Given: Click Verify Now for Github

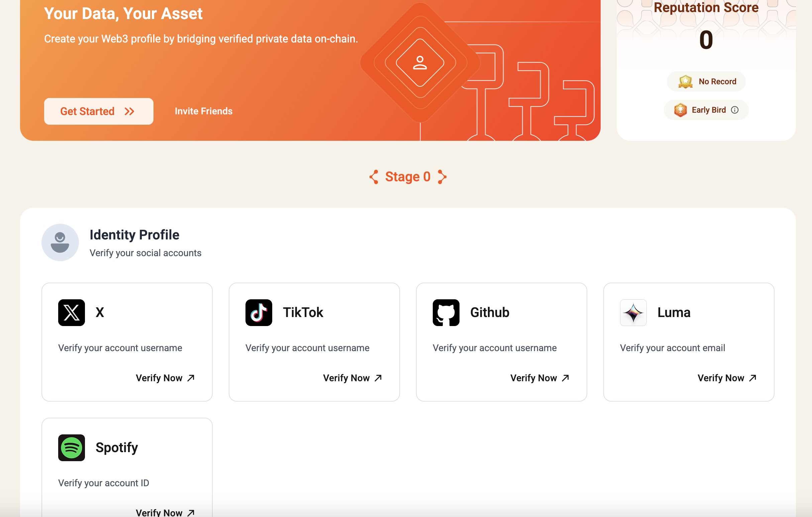Looking at the screenshot, I should point(539,378).
